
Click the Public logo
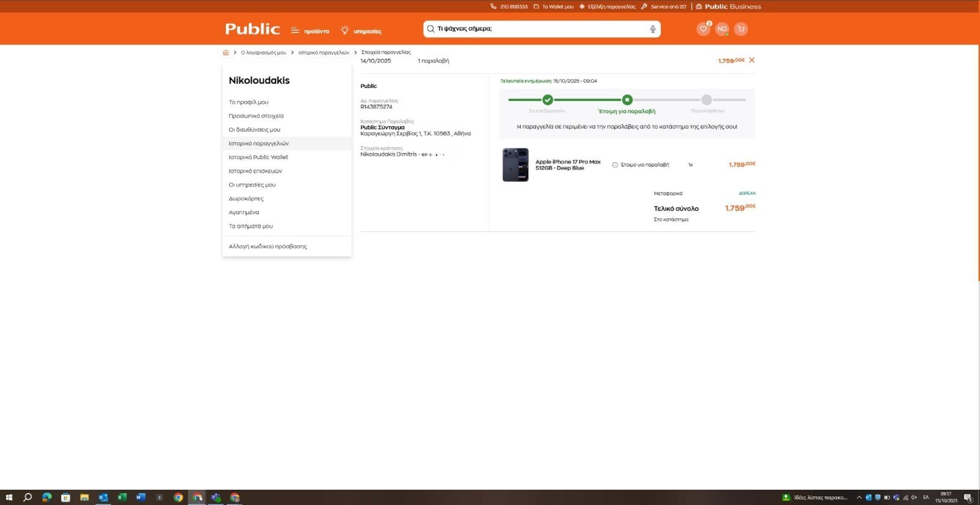[x=252, y=29]
